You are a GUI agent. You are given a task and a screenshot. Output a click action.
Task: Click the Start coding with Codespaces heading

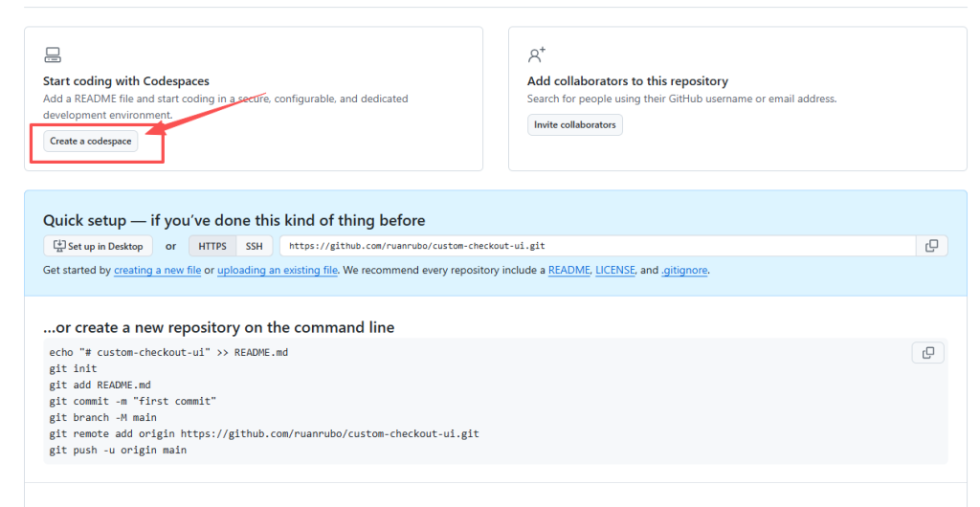tap(125, 81)
